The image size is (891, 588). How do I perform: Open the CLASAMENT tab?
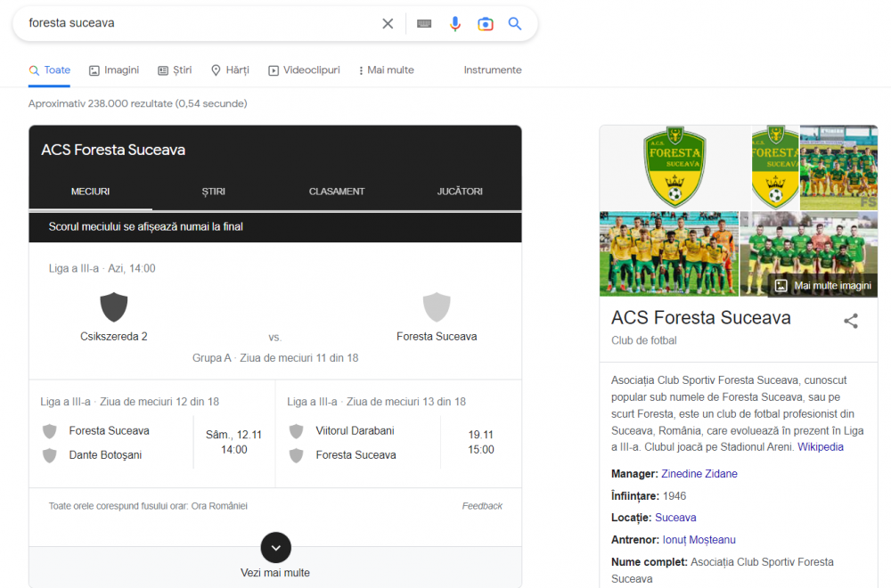coord(337,192)
